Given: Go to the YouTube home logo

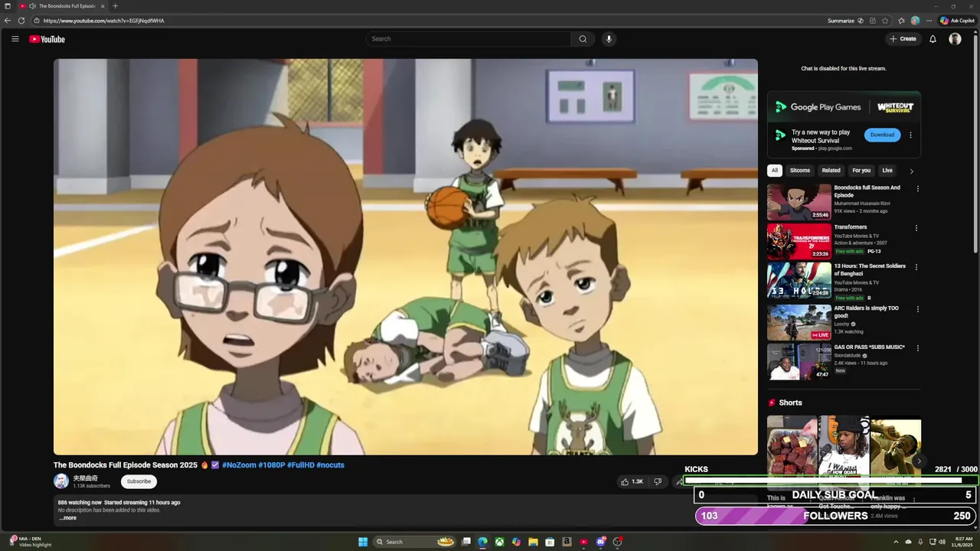Looking at the screenshot, I should pos(47,39).
